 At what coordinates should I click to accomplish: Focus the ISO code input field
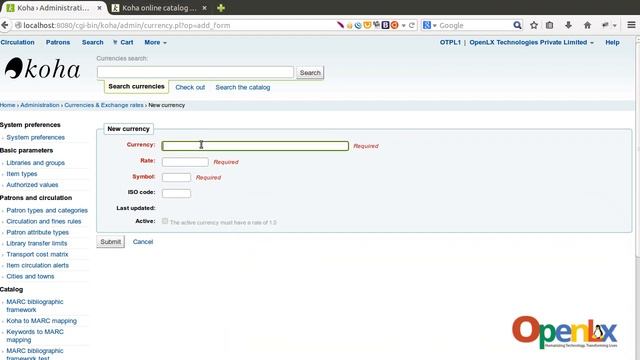point(176,193)
